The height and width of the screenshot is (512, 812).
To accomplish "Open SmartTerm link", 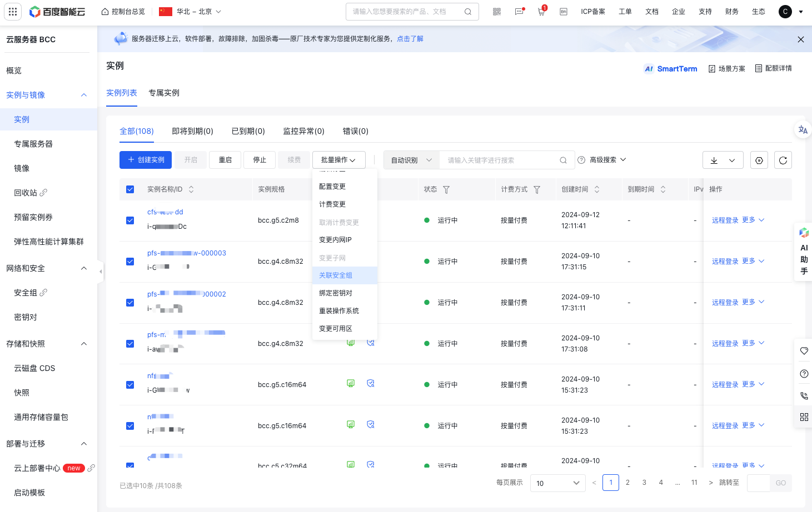I will pyautogui.click(x=670, y=69).
